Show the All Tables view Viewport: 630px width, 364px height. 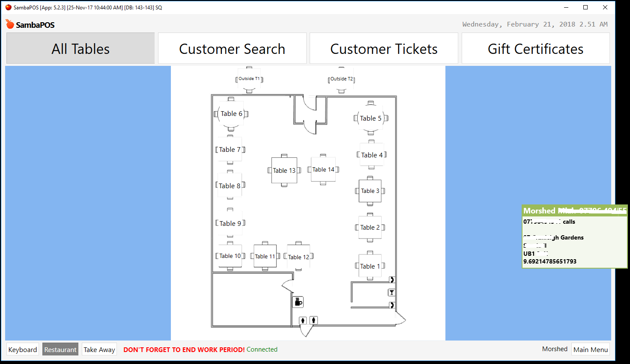(81, 49)
